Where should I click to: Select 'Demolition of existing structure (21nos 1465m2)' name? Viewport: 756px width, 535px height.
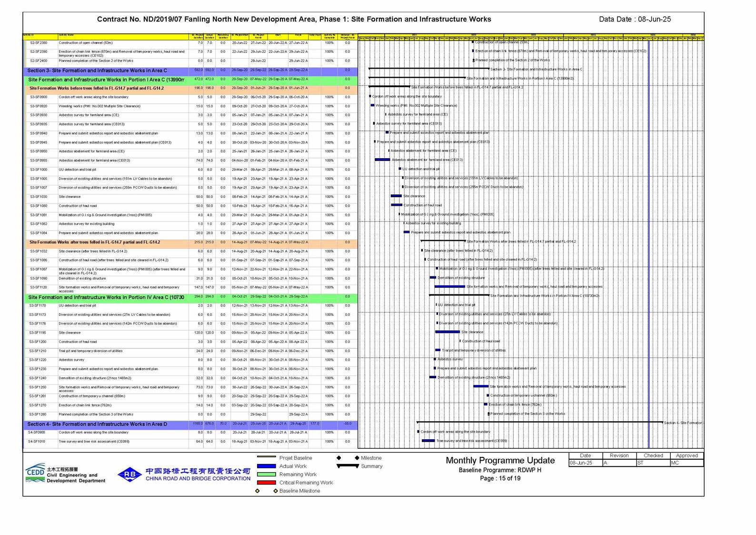pyautogui.click(x=95, y=378)
